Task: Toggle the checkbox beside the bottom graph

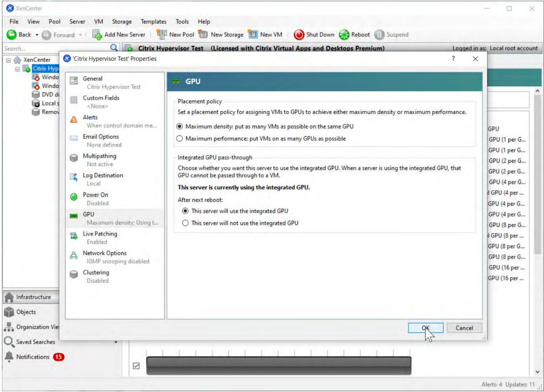Action: click(136, 366)
